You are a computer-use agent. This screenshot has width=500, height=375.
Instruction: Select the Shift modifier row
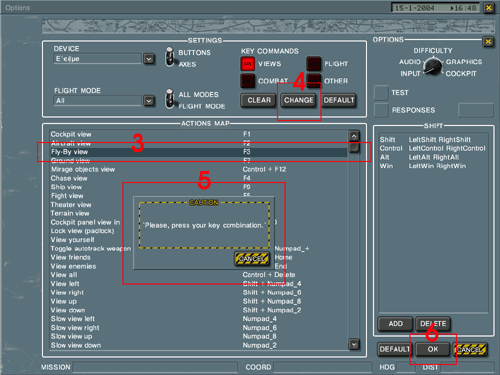433,140
